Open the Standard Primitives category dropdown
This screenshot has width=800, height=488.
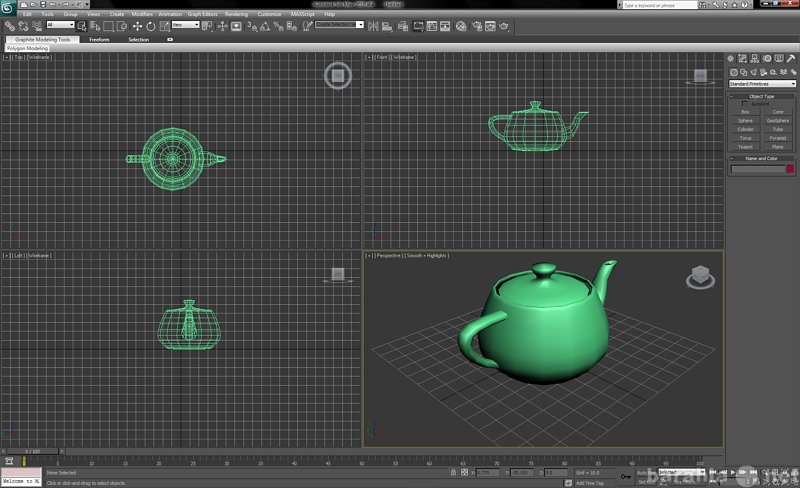tap(762, 84)
